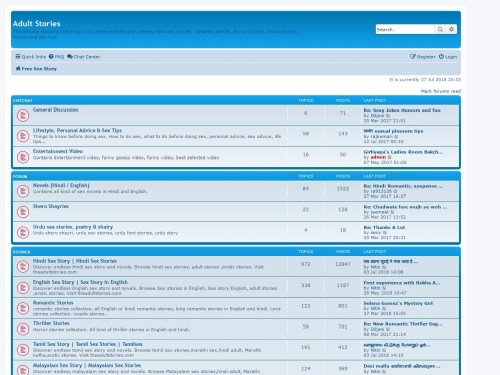Click the General Discussion forum status icon
This screenshot has width=500, height=375.
[x=23, y=115]
